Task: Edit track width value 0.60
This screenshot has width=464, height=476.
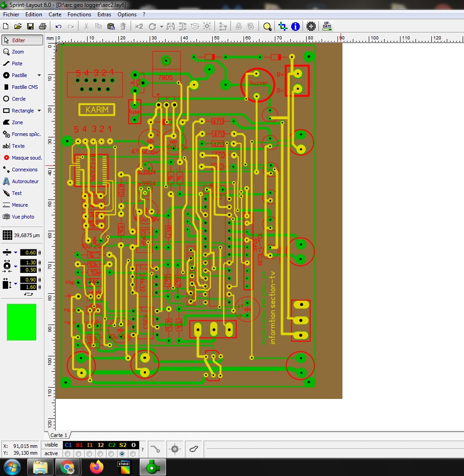Action: coord(29,252)
